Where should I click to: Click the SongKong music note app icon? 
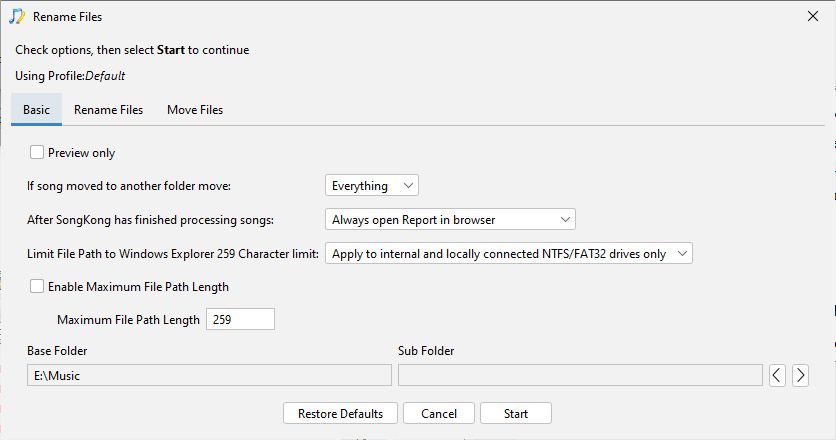click(x=17, y=17)
